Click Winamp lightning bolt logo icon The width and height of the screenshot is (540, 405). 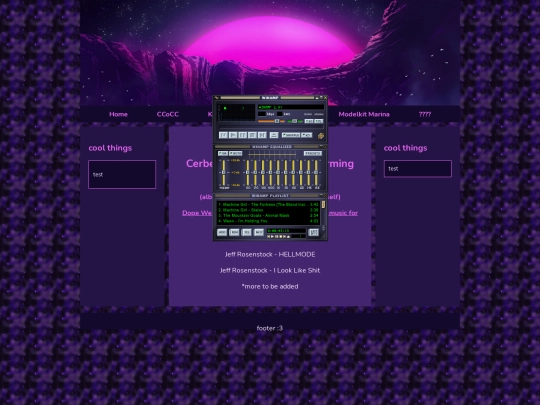[x=321, y=136]
